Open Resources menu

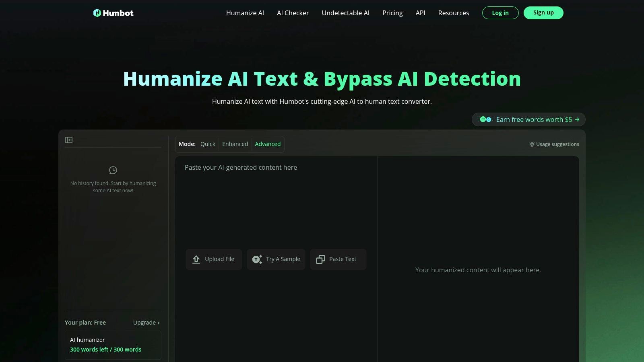[454, 13]
